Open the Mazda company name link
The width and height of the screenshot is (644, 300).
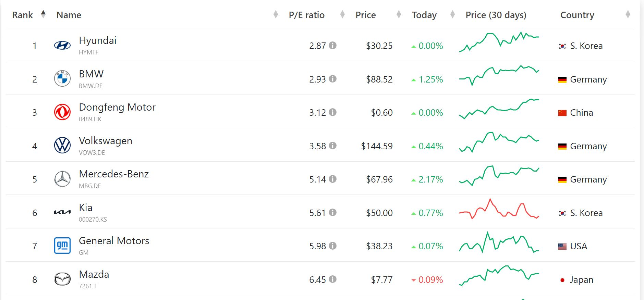(94, 274)
